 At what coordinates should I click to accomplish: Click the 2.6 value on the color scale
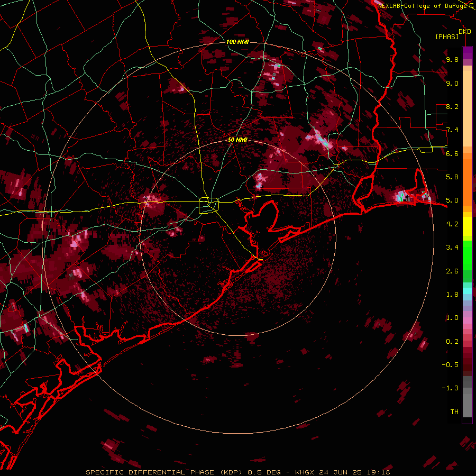(x=452, y=271)
